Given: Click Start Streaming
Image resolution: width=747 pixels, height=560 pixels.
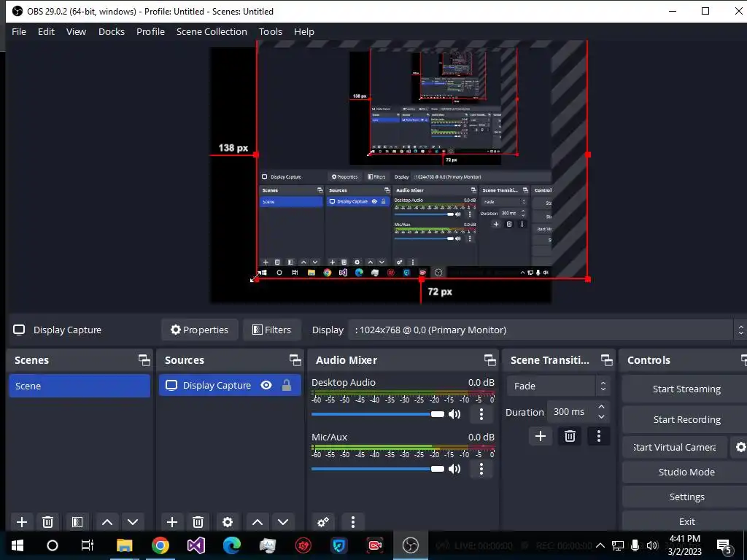Looking at the screenshot, I should pyautogui.click(x=686, y=389).
